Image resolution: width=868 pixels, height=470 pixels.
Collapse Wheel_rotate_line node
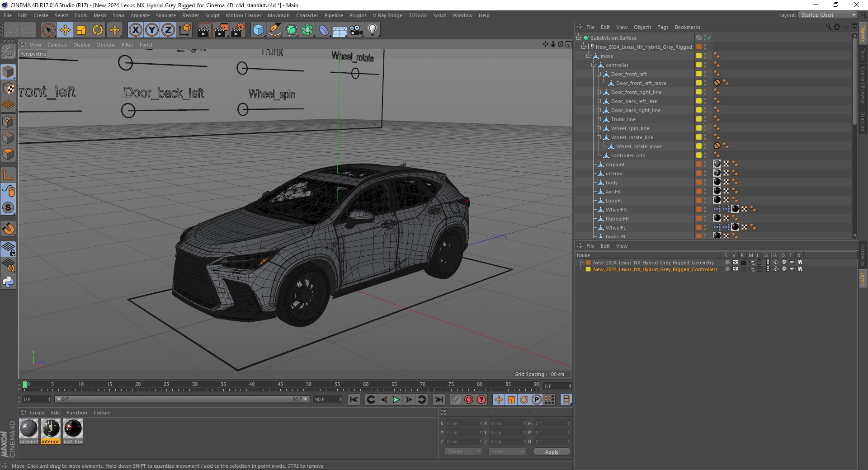(599, 137)
